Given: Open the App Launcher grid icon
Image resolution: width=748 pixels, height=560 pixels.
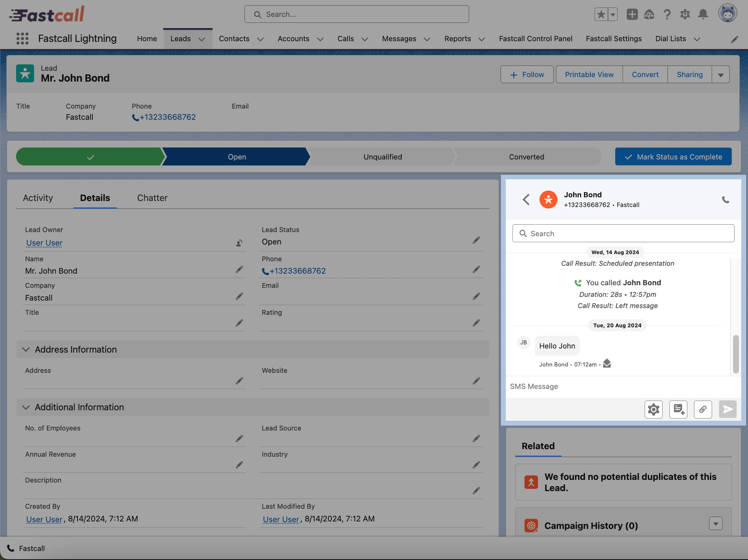Looking at the screenshot, I should [22, 39].
